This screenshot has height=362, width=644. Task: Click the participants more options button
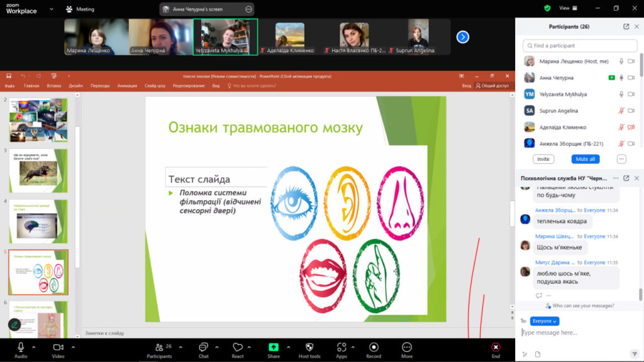(621, 159)
